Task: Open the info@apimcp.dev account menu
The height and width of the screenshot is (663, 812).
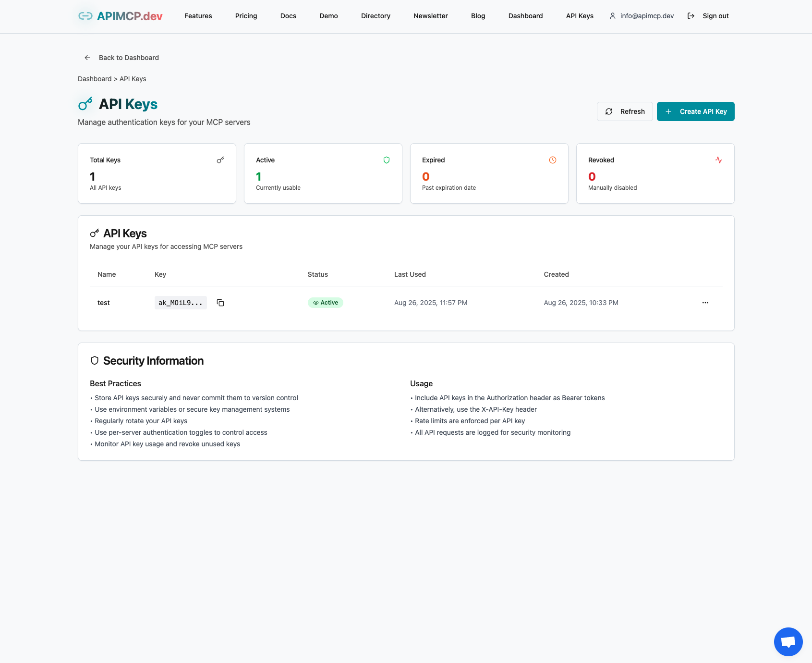Action: point(642,16)
